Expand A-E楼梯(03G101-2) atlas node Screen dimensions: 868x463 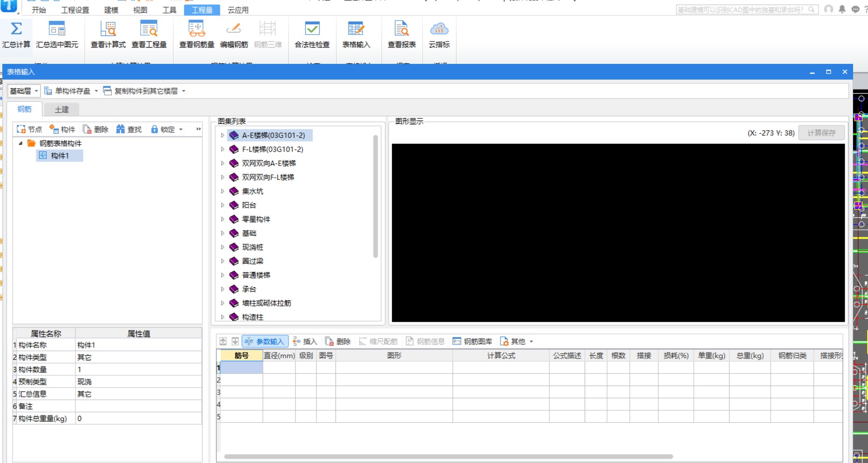[223, 135]
